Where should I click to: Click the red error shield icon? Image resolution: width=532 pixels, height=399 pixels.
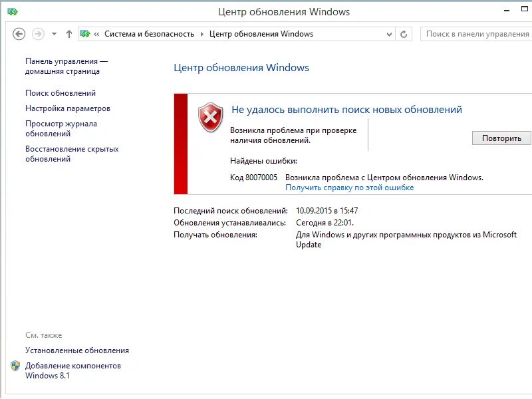coord(211,118)
